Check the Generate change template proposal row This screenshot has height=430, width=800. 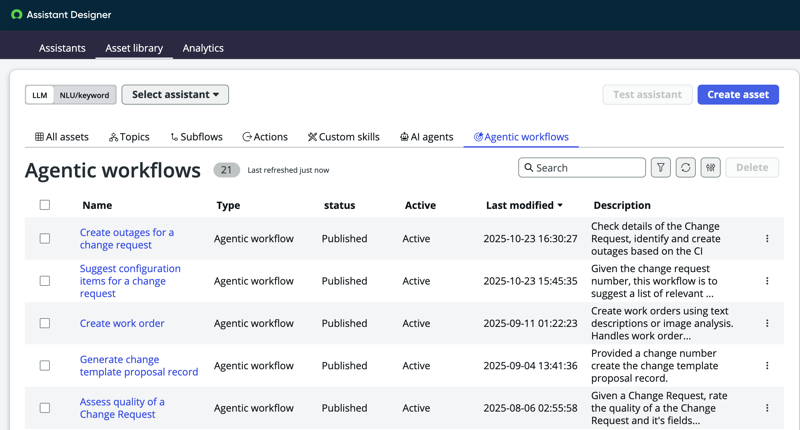[x=45, y=365]
